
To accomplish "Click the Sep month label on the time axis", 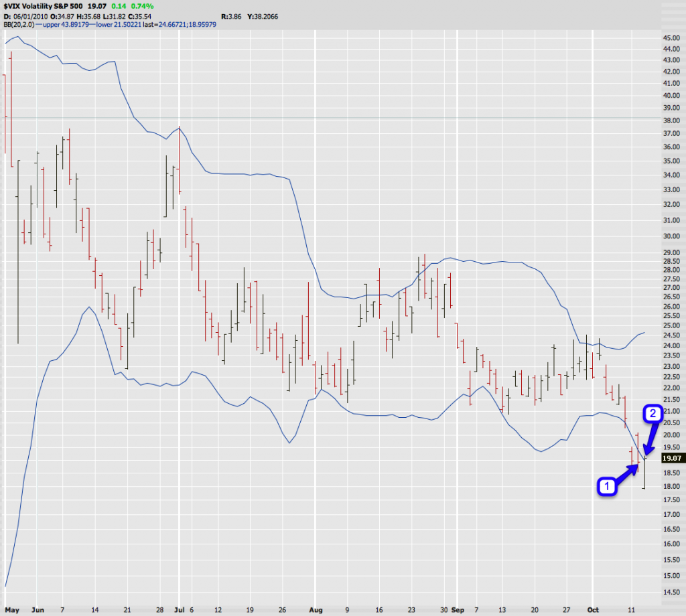I will pyautogui.click(x=458, y=611).
